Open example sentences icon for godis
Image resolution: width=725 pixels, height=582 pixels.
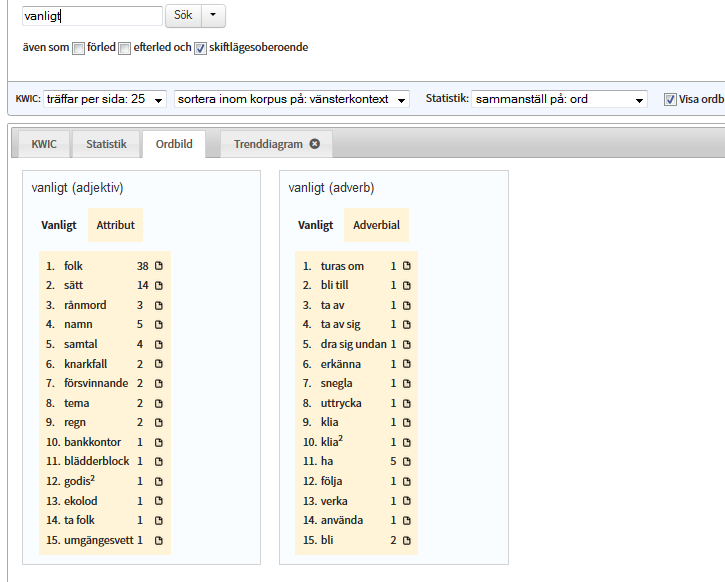(x=159, y=481)
